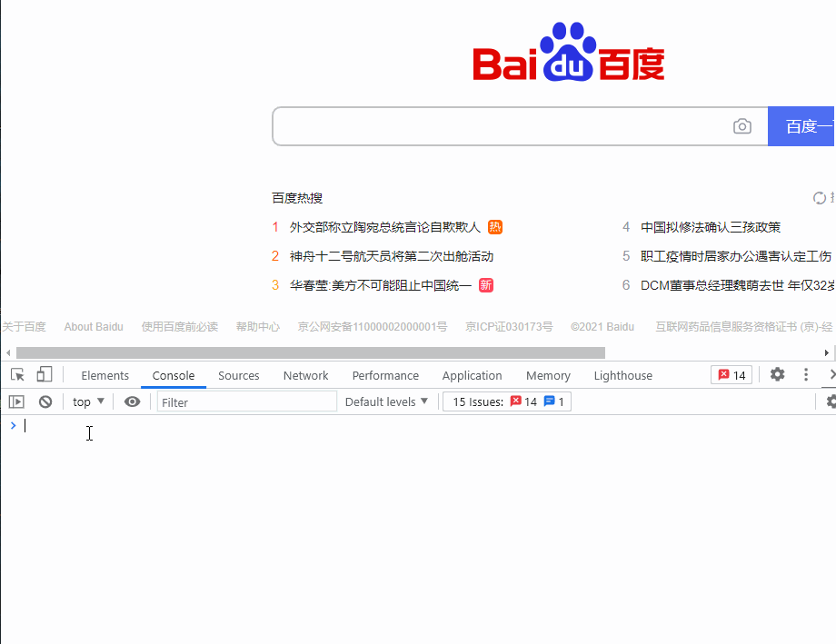Viewport: 836px width, 644px height.
Task: Open DCM董事总经理魏萌去世 link
Action: click(x=738, y=285)
